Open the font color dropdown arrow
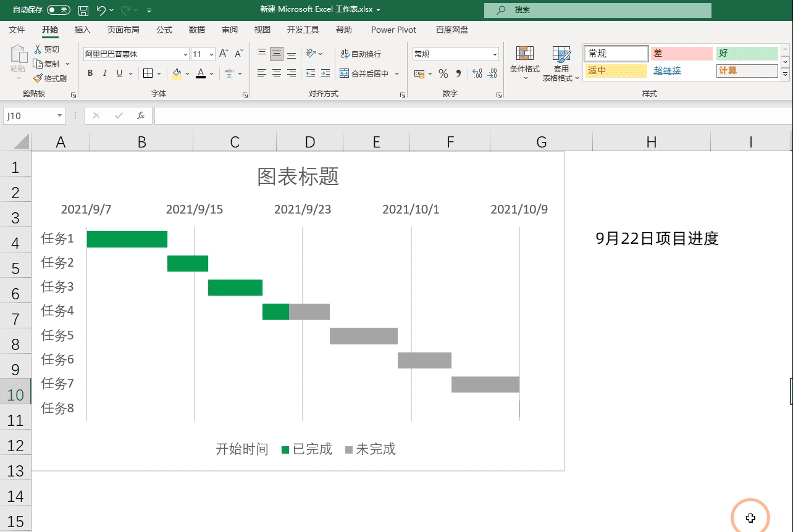 (211, 73)
